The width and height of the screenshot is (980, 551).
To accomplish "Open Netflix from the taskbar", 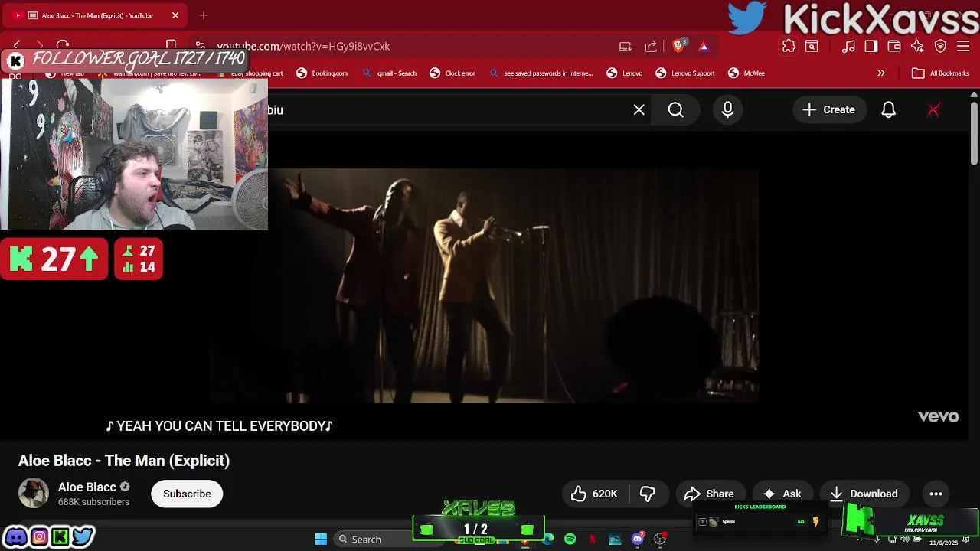I will 593,540.
